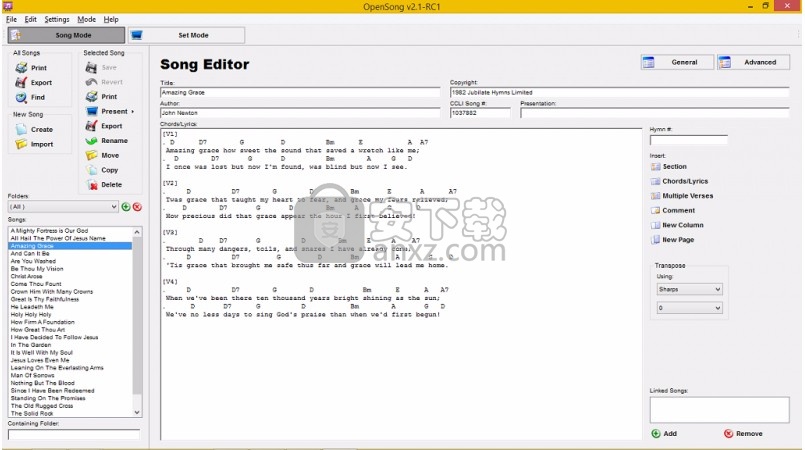The image size is (805, 450).
Task: Move the selected song
Action: click(103, 155)
